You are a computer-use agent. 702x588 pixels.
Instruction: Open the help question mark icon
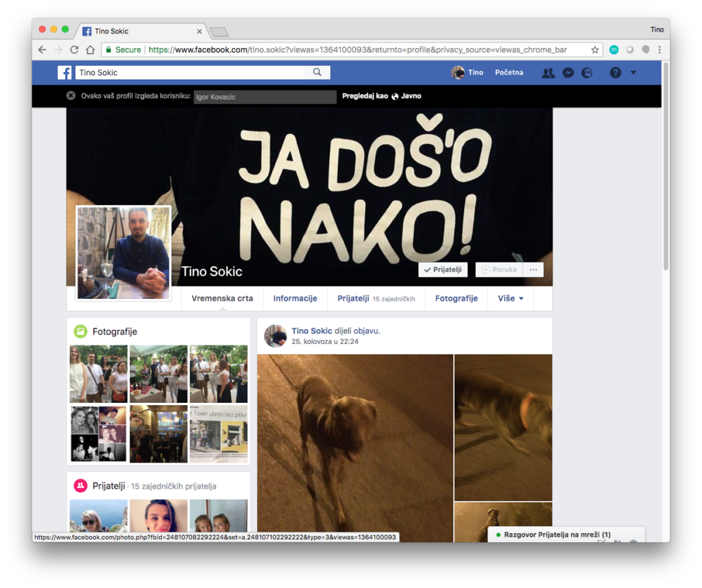pyautogui.click(x=616, y=73)
